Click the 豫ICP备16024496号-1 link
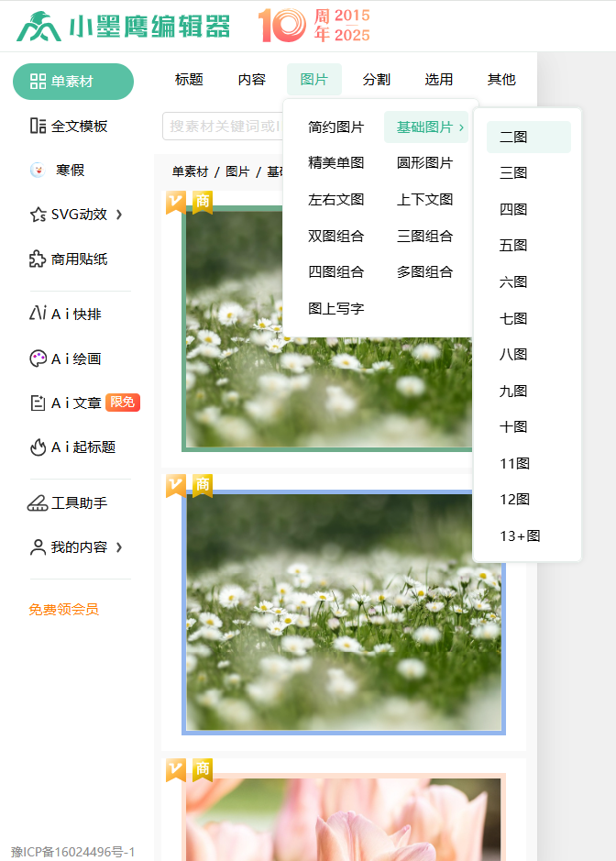 coord(72,852)
